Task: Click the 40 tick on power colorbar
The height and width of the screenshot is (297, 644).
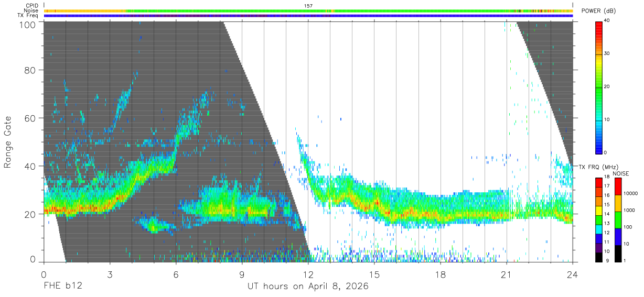Action: (x=607, y=21)
